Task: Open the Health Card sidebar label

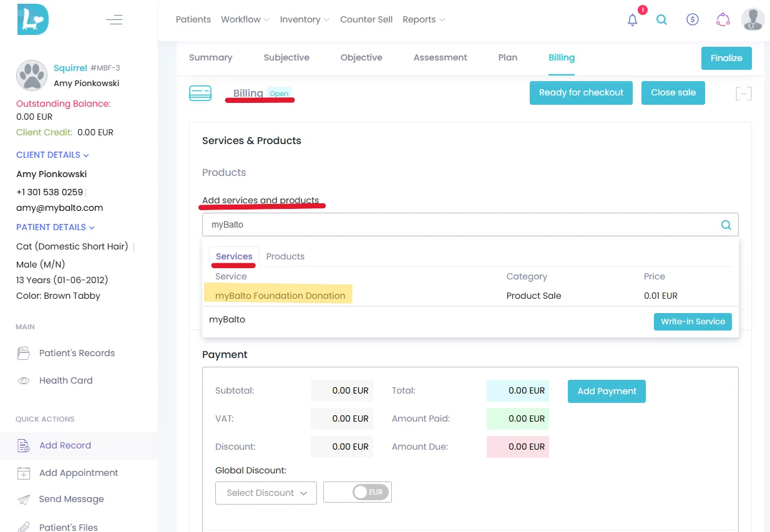Action: pos(66,380)
